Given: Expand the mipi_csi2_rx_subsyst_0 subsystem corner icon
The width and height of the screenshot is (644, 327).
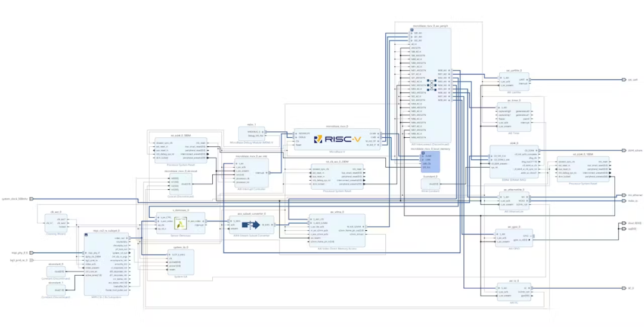Looking at the screenshot, I should (86, 235).
